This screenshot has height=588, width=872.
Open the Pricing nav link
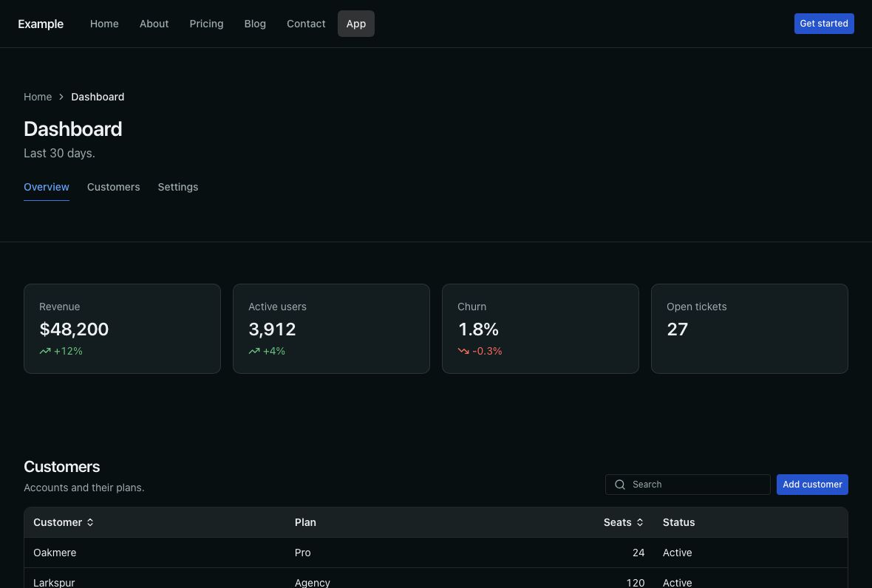tap(206, 24)
